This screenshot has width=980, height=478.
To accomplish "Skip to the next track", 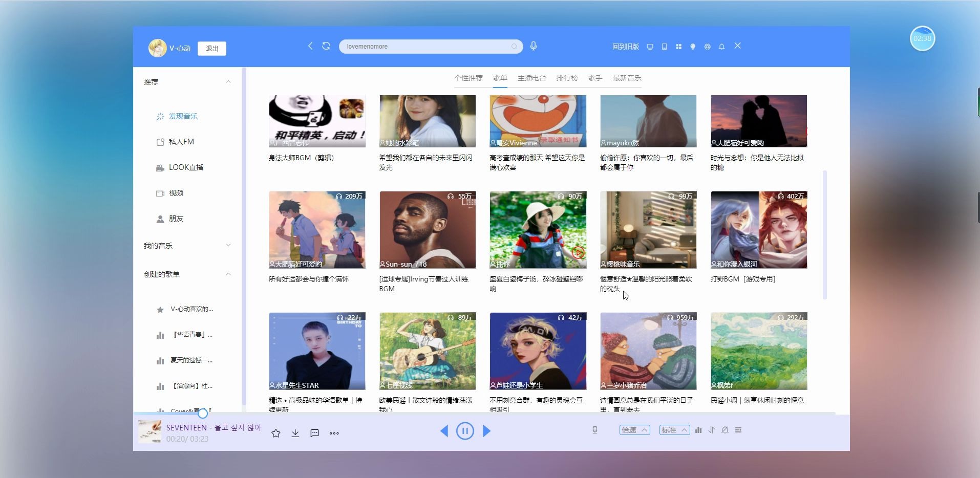I will (486, 431).
